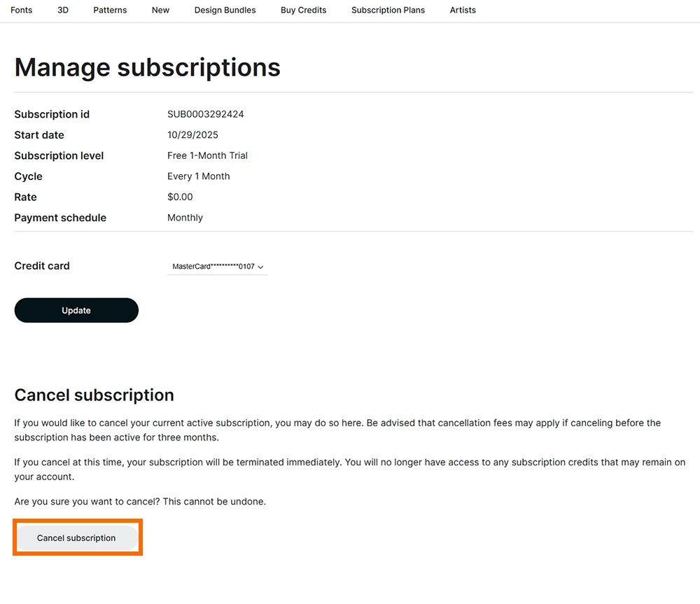Click the Credit card field label
This screenshot has width=700, height=604.
42,266
